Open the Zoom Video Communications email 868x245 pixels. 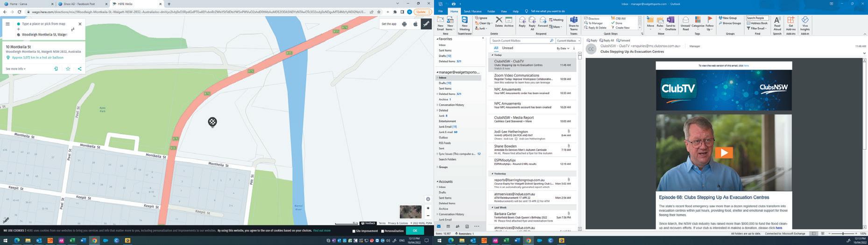click(x=532, y=79)
